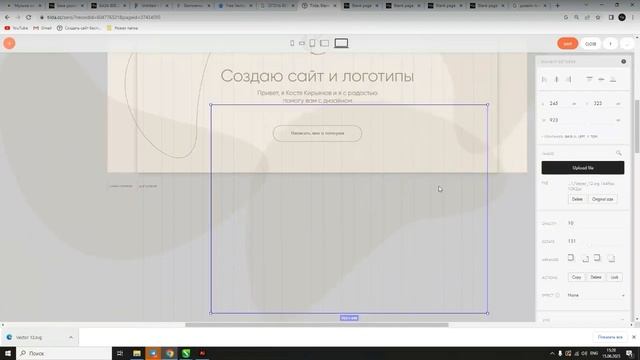This screenshot has height=360, width=640.
Task: Align element to right edge
Action: click(569, 80)
